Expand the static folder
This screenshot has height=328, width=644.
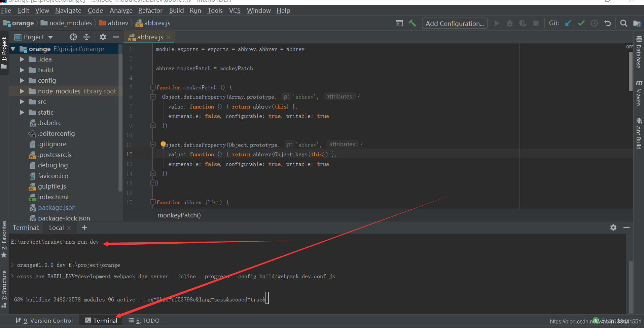(22, 112)
